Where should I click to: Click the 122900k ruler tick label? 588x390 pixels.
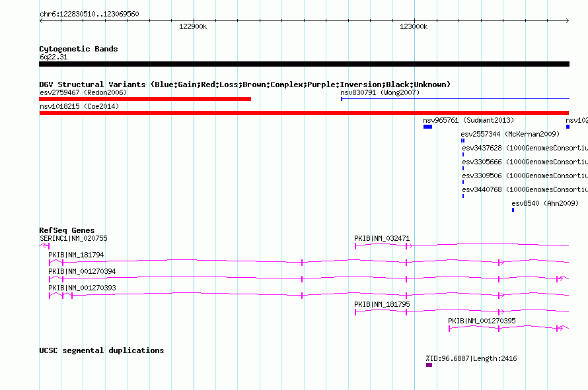(193, 26)
